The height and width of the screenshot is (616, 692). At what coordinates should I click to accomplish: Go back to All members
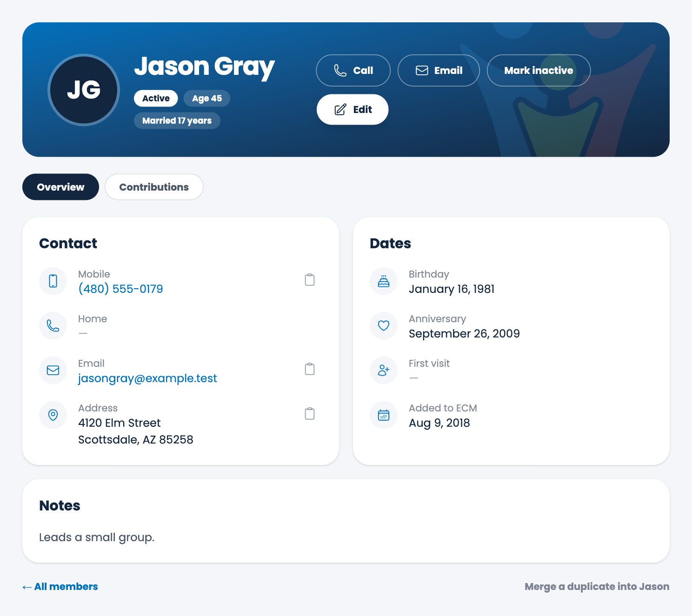click(x=60, y=587)
